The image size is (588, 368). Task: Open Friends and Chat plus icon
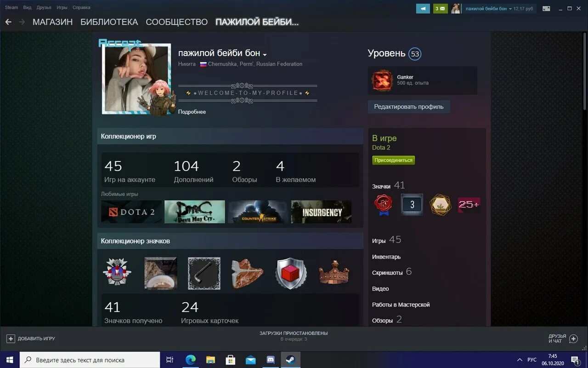pos(573,339)
